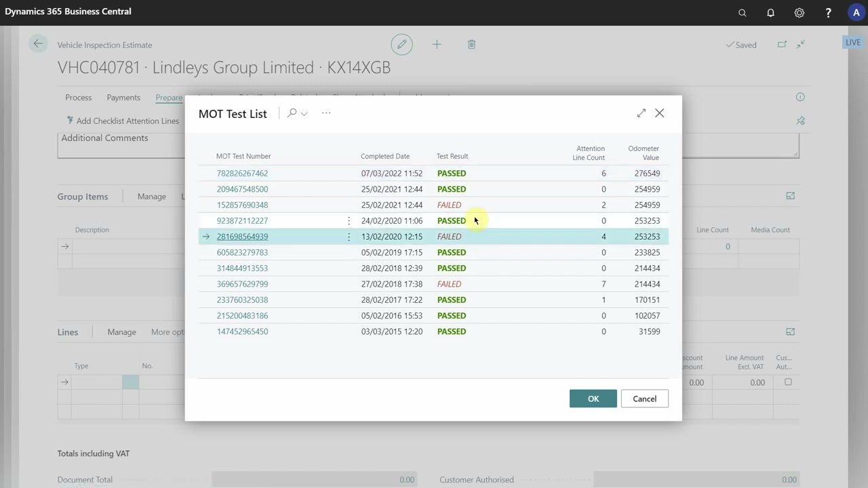868x488 pixels.
Task: Open MOT test 152857690348 link
Action: (242, 205)
